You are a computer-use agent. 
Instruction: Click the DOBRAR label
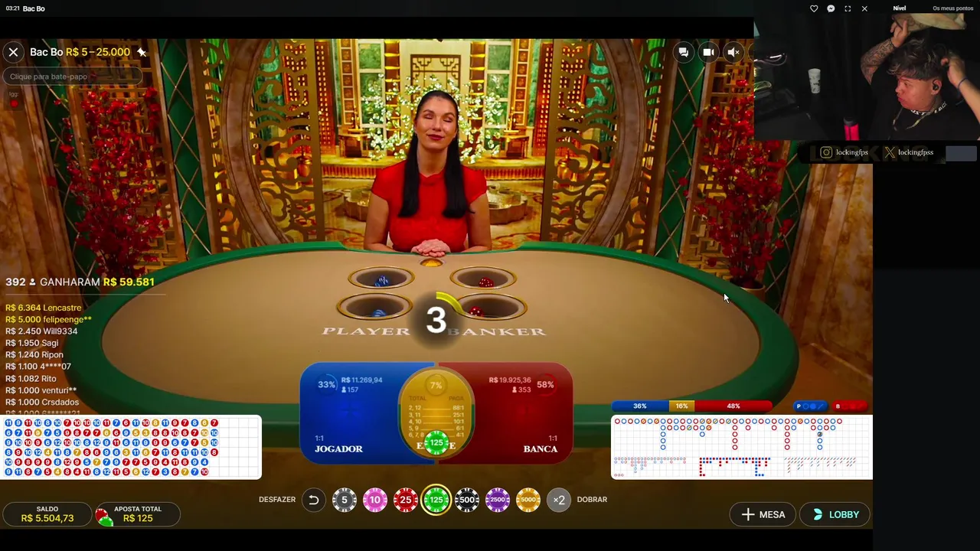[x=592, y=500]
